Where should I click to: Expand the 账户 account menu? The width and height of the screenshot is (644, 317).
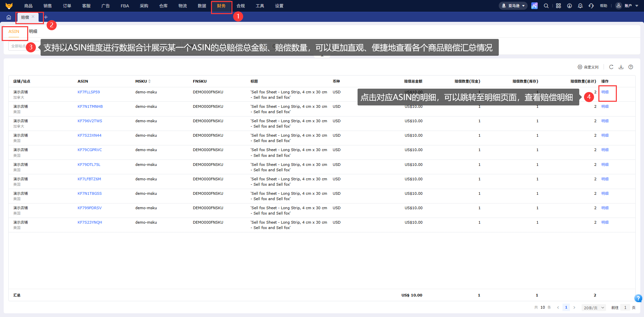(x=631, y=6)
